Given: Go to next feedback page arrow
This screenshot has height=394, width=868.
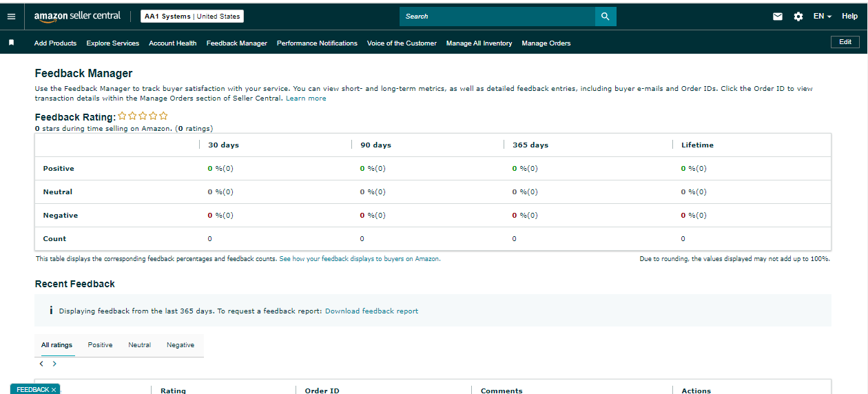Looking at the screenshot, I should [54, 364].
